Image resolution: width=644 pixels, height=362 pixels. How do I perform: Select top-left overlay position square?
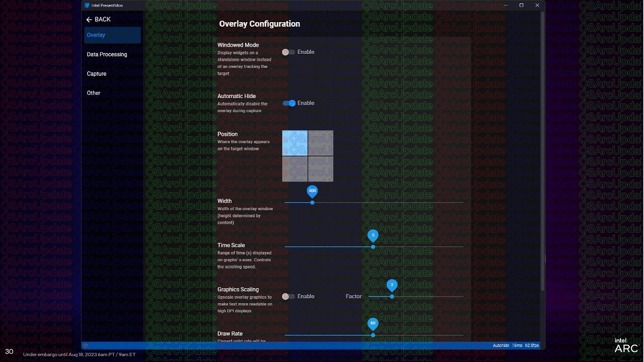[295, 143]
